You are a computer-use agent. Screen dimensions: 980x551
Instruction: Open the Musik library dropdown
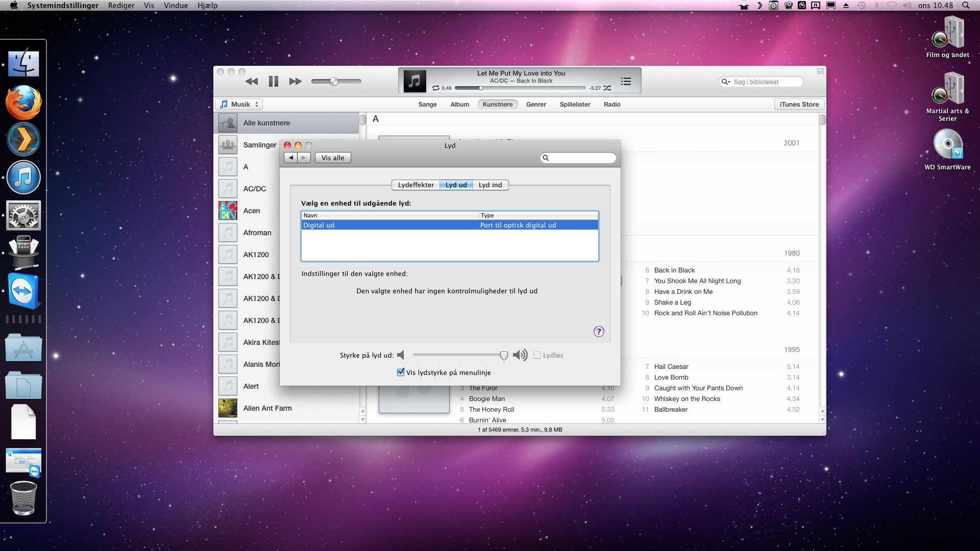click(239, 104)
